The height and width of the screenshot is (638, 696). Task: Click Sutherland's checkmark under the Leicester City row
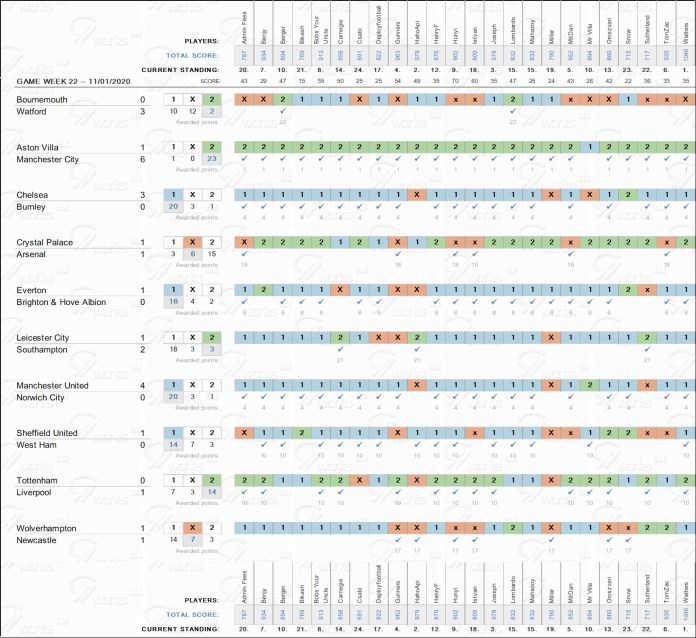[647, 350]
